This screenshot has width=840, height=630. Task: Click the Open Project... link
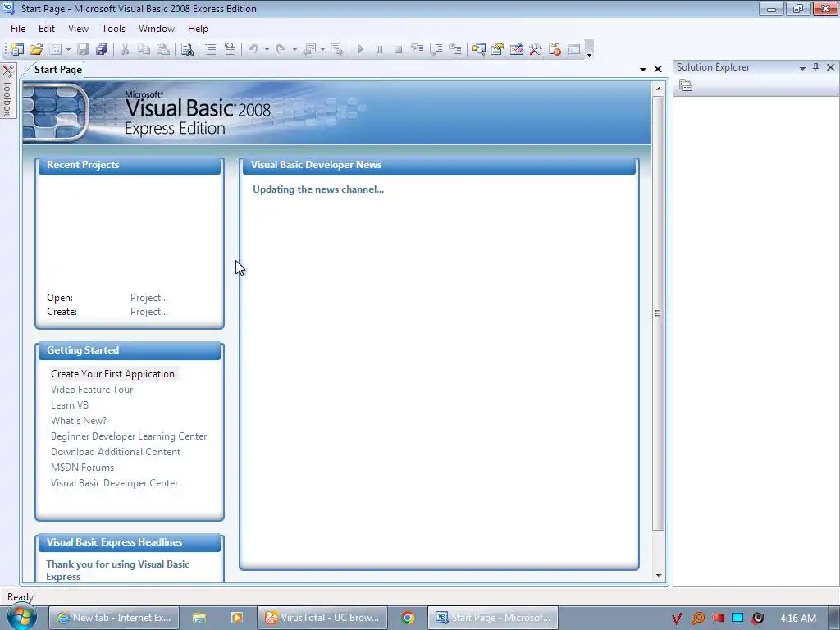(149, 298)
